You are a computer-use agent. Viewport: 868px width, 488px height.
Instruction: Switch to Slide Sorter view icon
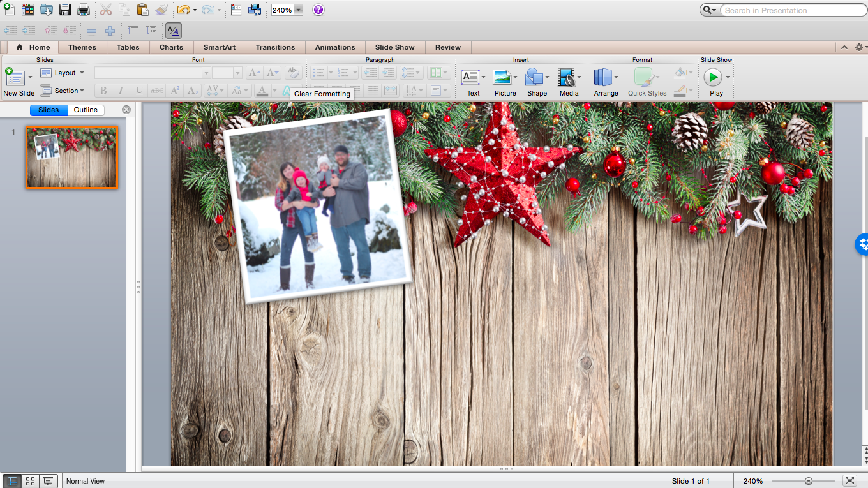[30, 481]
